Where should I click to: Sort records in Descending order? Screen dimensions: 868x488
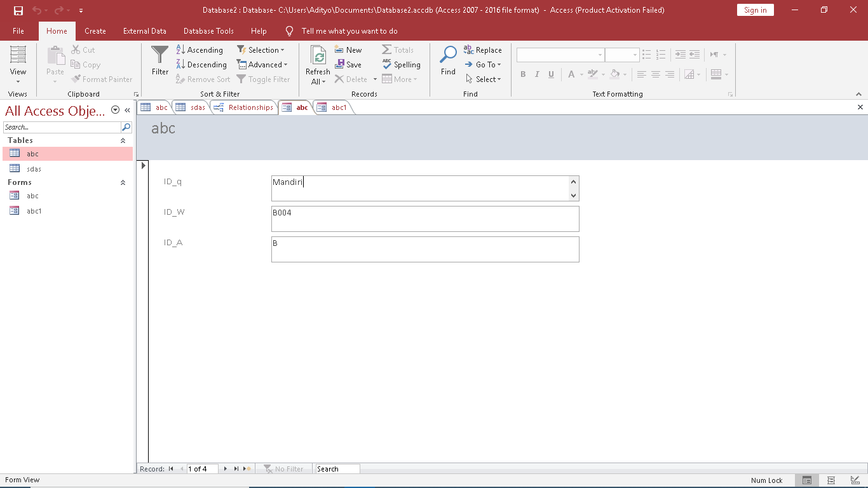click(x=201, y=65)
